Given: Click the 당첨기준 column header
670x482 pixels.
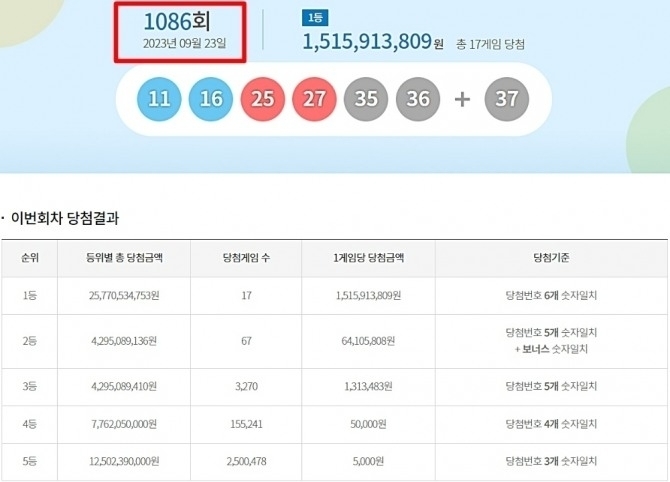Looking at the screenshot, I should [x=551, y=258].
